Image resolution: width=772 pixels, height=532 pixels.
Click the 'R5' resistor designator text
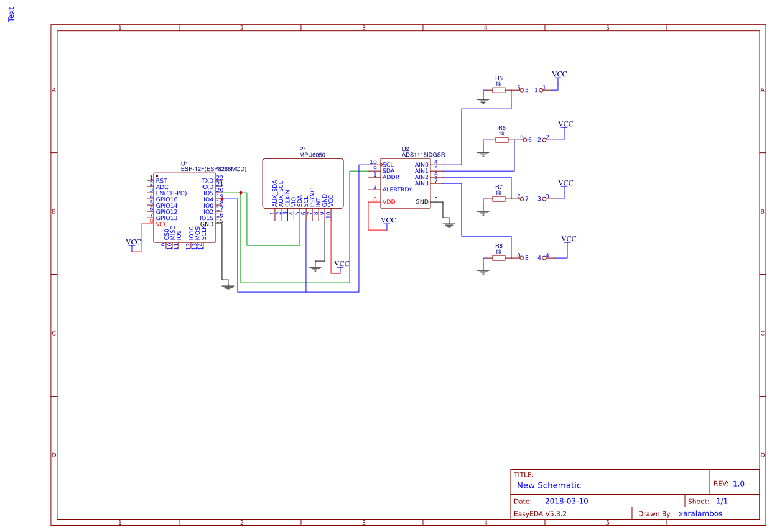pyautogui.click(x=499, y=78)
